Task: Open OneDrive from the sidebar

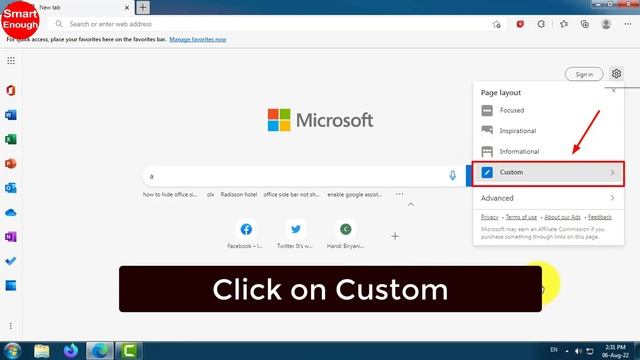Action: pyautogui.click(x=11, y=213)
